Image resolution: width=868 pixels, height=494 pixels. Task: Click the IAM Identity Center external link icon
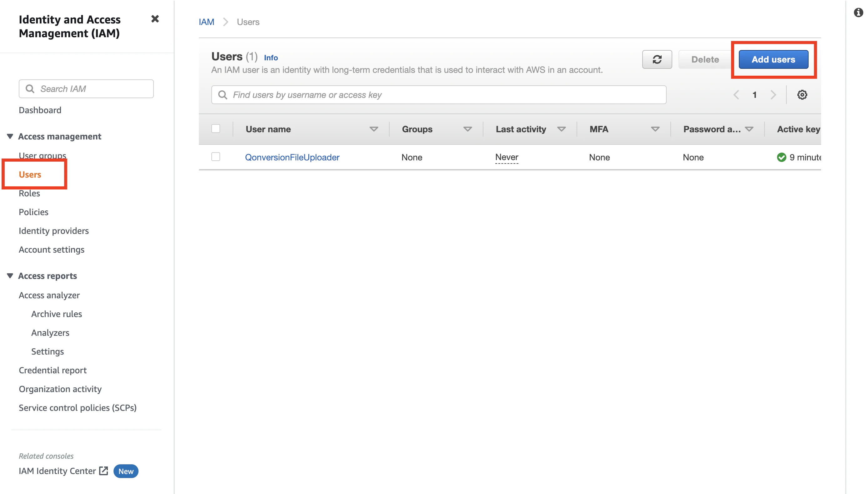pos(103,471)
